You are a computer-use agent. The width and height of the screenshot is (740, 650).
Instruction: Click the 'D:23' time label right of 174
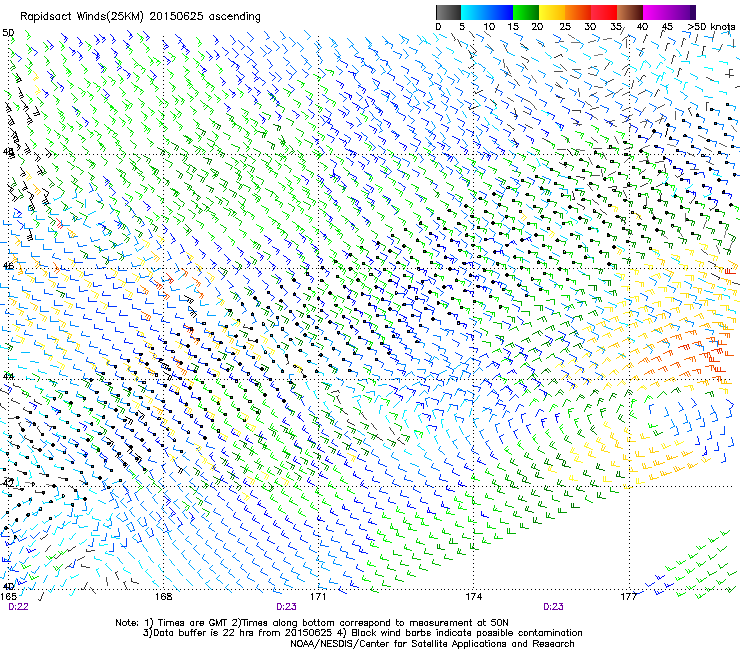553,607
